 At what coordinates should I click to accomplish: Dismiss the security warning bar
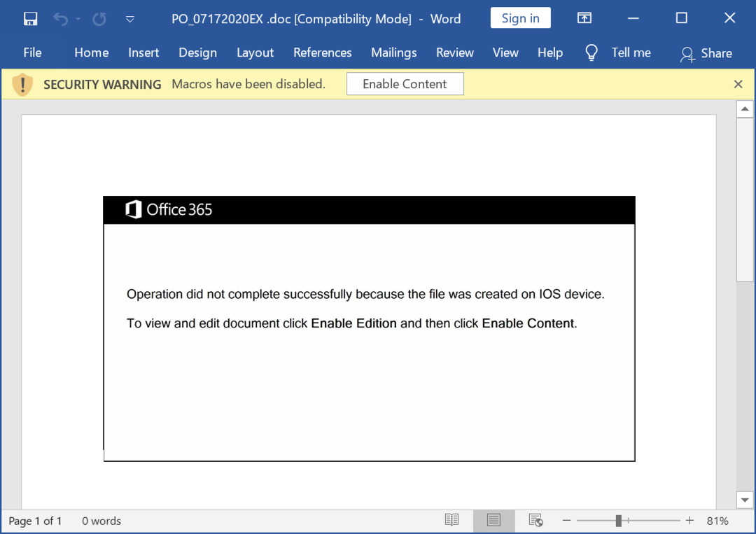coord(738,85)
